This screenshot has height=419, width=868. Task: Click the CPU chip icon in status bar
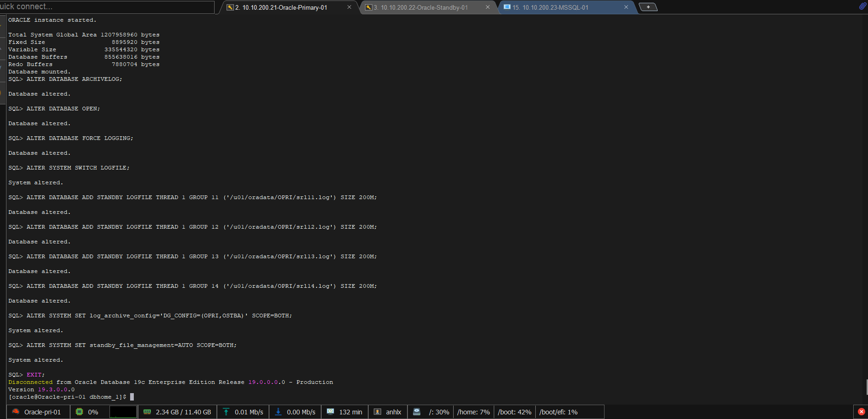point(79,412)
